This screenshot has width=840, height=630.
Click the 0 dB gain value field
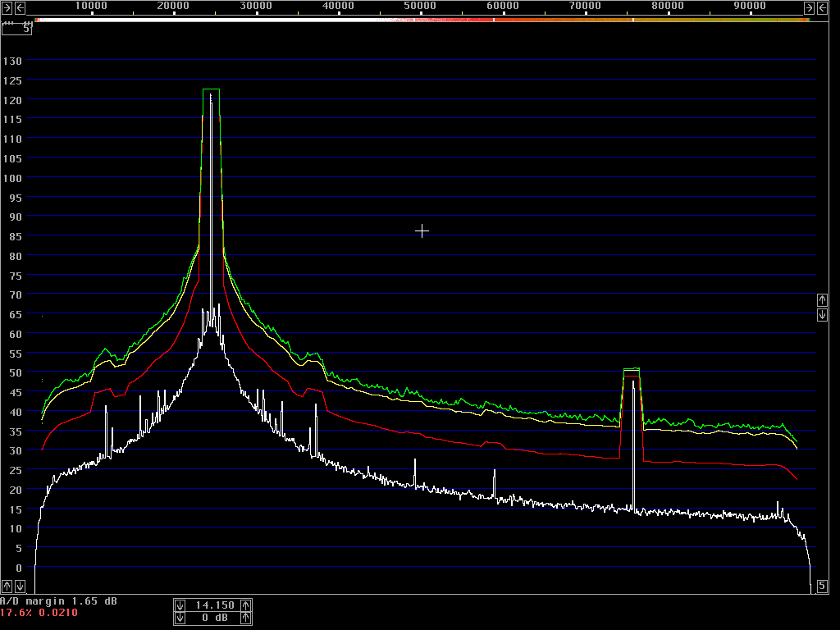(214, 618)
